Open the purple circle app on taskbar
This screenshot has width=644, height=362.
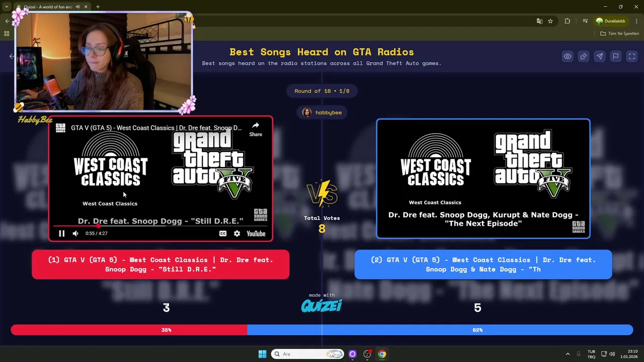click(352, 354)
